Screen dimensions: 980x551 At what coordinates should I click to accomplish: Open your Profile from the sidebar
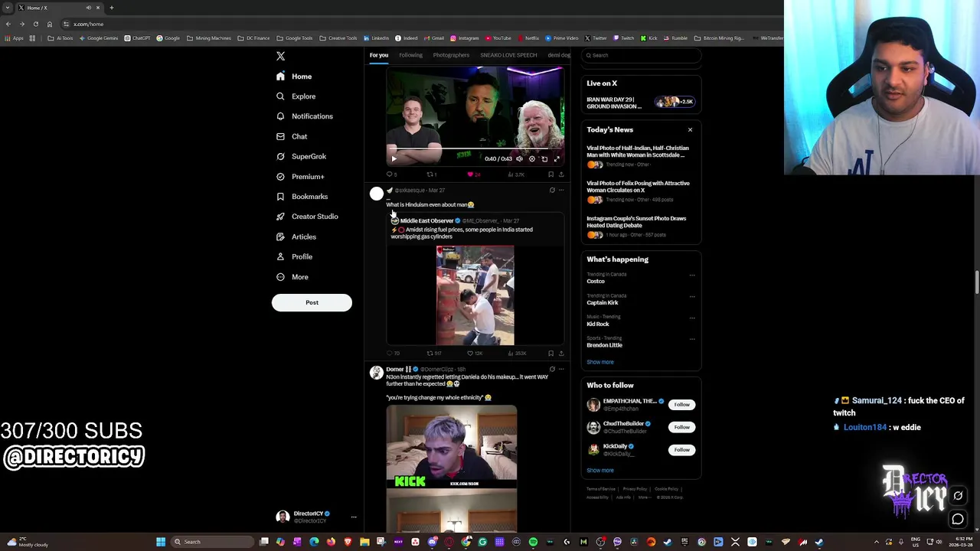[294, 256]
